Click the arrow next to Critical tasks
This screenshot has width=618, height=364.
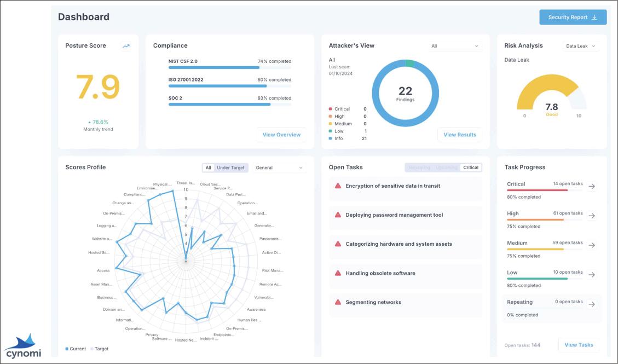click(x=592, y=187)
